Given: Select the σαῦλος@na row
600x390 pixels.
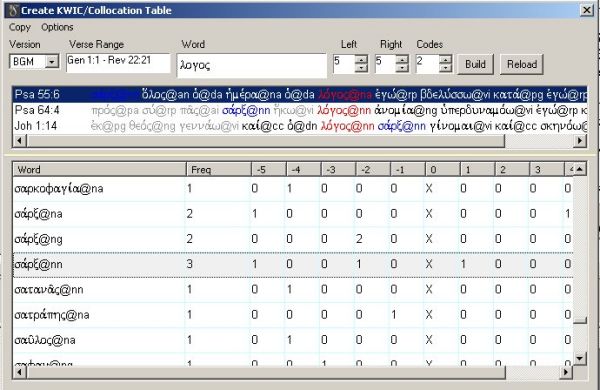Looking at the screenshot, I should tap(293, 340).
